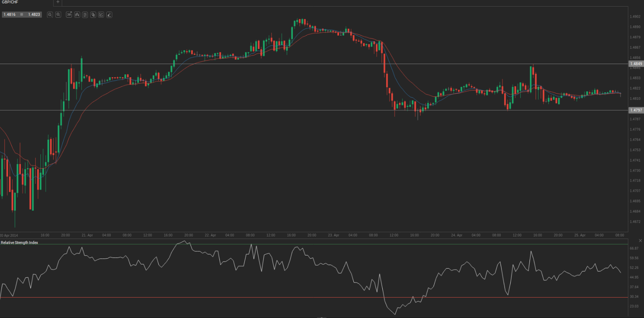This screenshot has width=644, height=318.
Task: Open the 30-minute timeframe selector
Action: click(x=69, y=15)
